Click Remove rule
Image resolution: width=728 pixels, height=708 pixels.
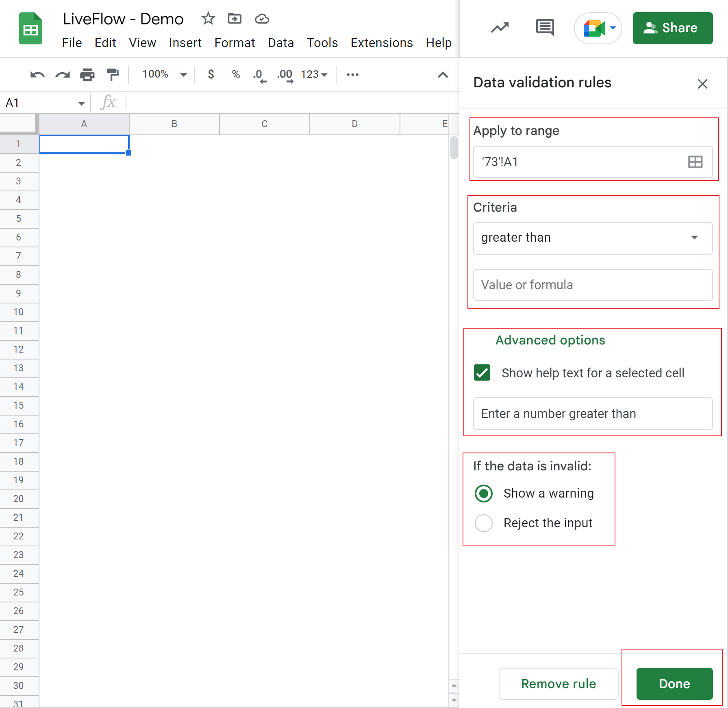[558, 684]
